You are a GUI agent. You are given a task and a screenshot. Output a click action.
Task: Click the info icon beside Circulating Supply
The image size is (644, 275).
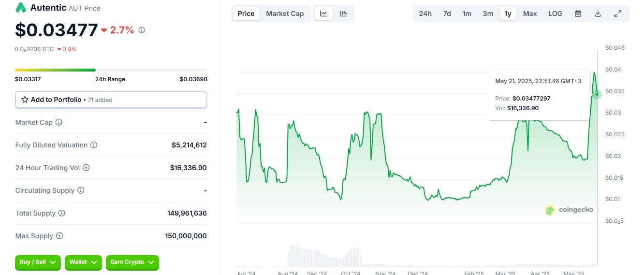[x=81, y=190]
